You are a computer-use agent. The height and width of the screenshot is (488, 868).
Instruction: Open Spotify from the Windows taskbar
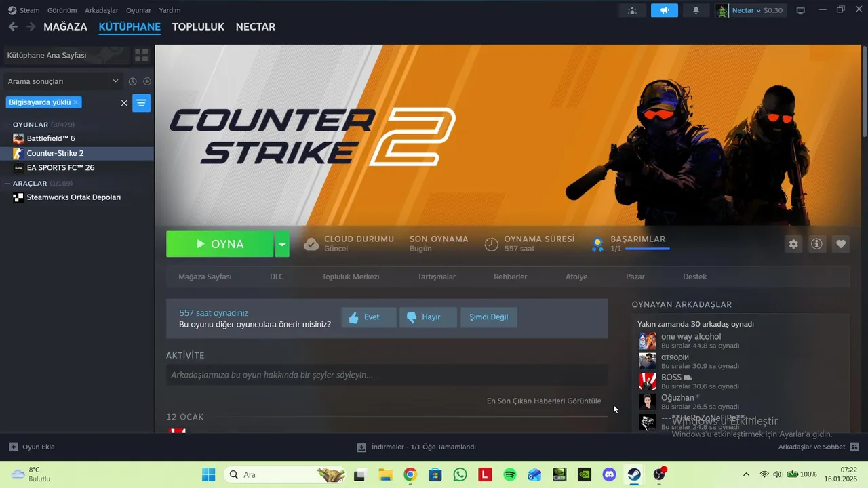tap(510, 474)
